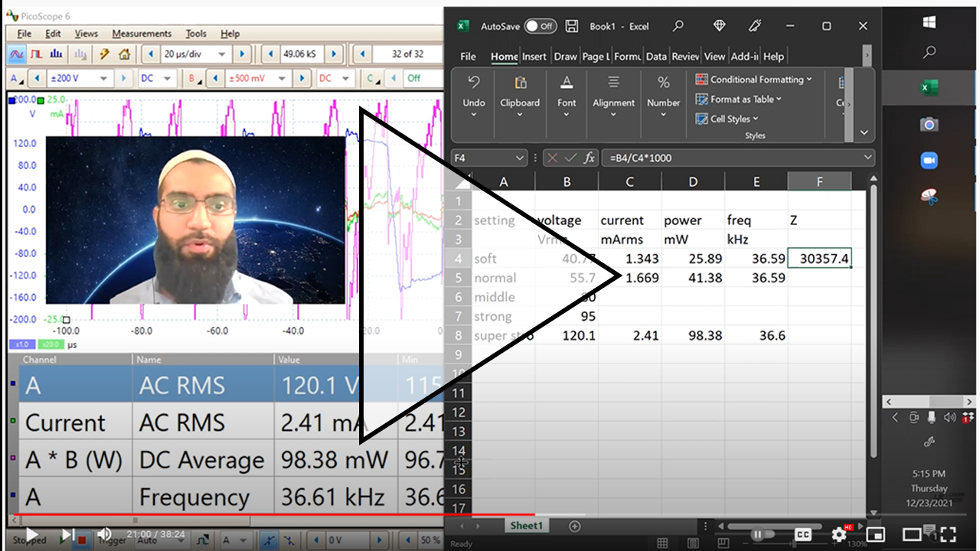This screenshot has width=980, height=551.
Task: Open timebase 20 µs/div dropdown
Action: [224, 54]
